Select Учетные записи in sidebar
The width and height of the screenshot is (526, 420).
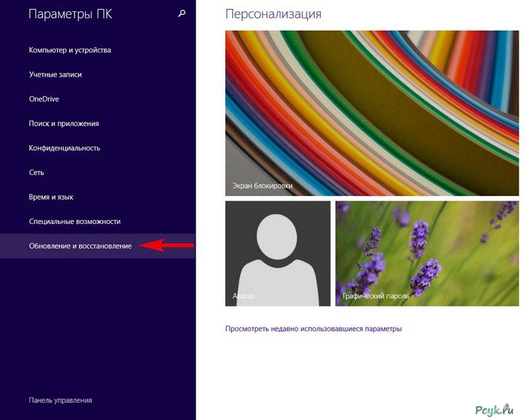55,75
